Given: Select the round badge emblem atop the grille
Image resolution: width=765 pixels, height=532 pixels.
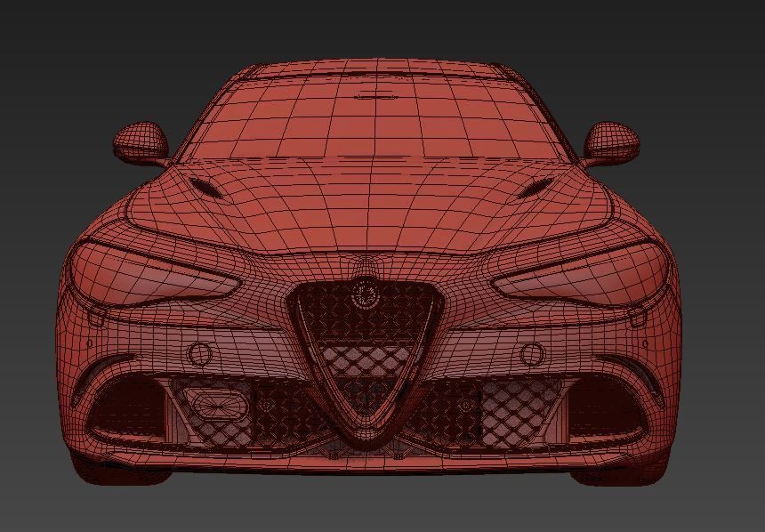Looking at the screenshot, I should tap(365, 294).
